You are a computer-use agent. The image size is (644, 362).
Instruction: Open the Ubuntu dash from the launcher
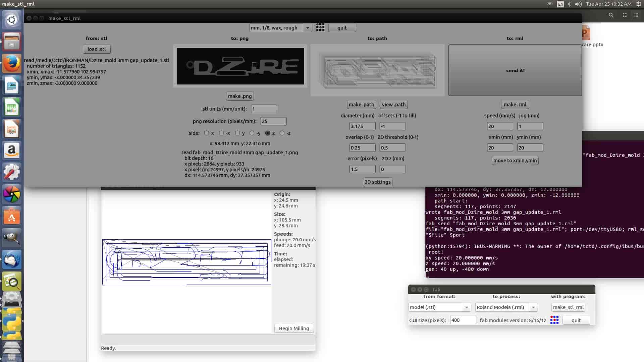12,20
